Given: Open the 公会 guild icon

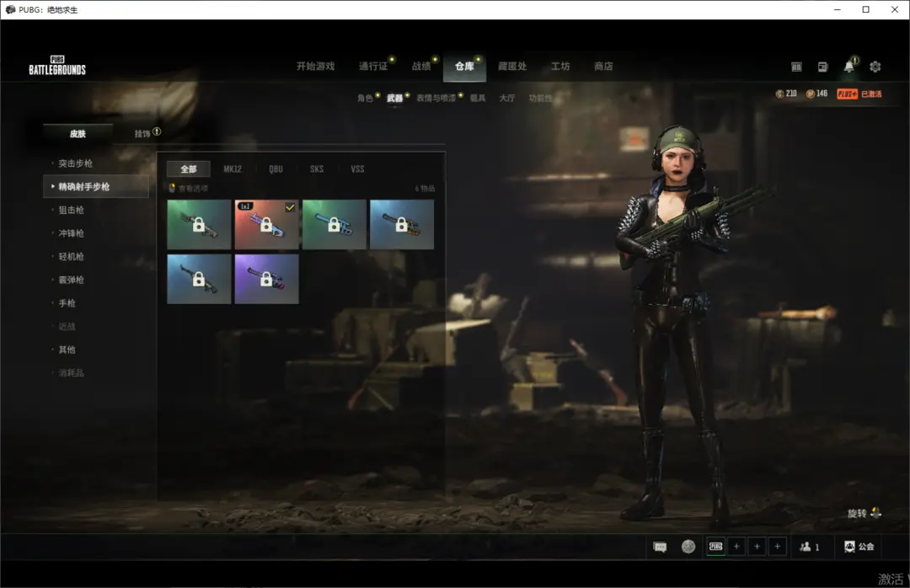Looking at the screenshot, I should point(849,547).
